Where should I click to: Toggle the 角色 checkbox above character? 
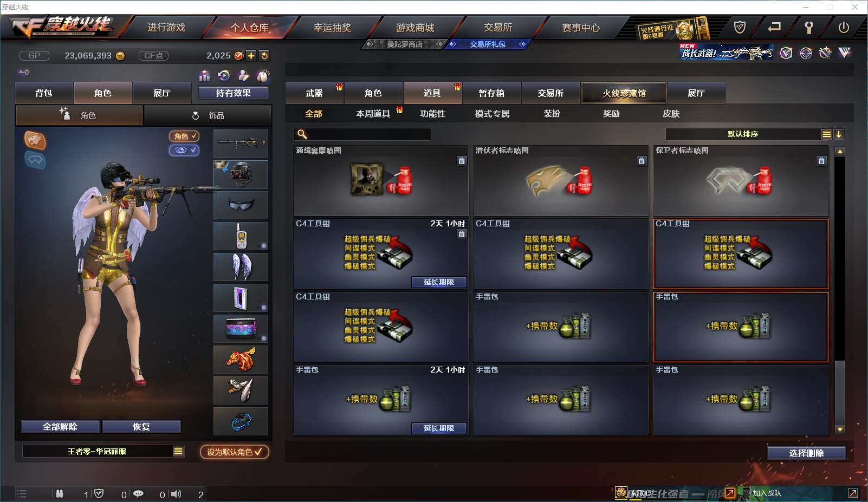(184, 136)
